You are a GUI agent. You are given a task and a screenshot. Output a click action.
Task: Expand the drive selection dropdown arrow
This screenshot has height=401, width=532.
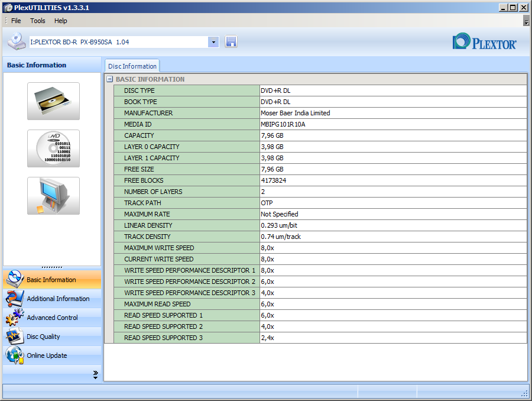(x=213, y=42)
